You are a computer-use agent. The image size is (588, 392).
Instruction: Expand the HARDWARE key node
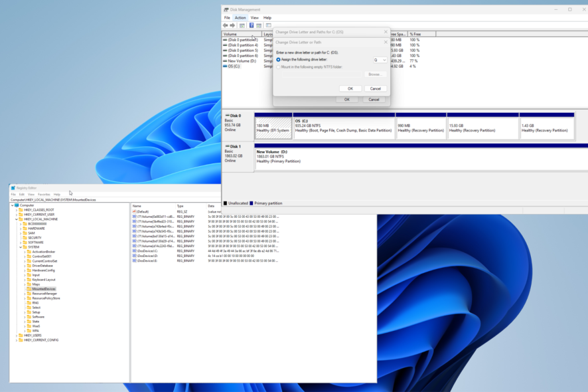click(21, 229)
